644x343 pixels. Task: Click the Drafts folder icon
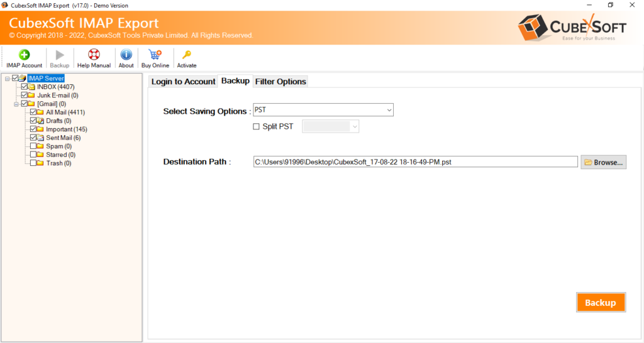(40, 121)
